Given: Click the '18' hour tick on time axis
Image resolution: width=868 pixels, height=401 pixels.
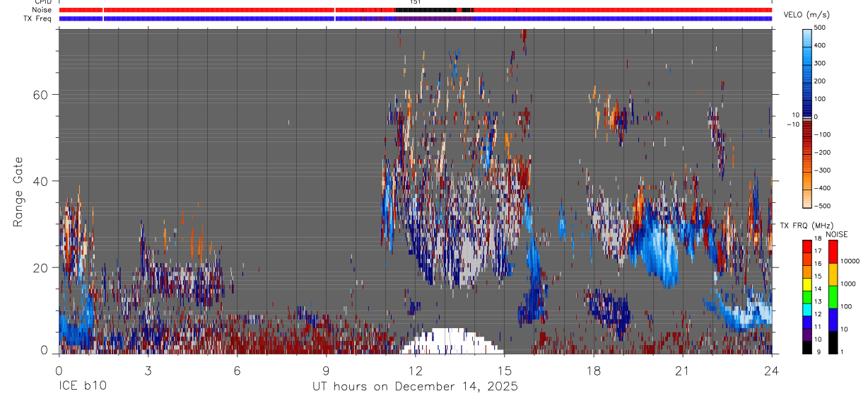Looking at the screenshot, I should click(x=594, y=371).
